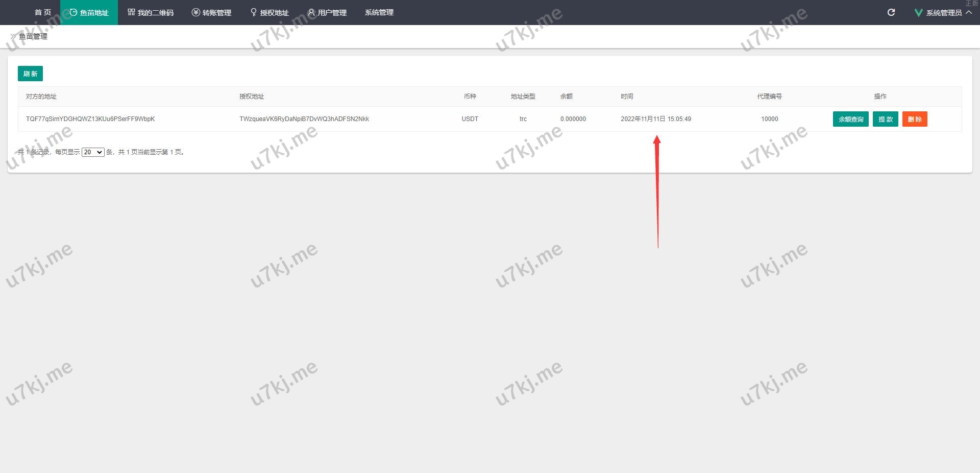Click the yen icon beside 转账管理

[x=195, y=12]
